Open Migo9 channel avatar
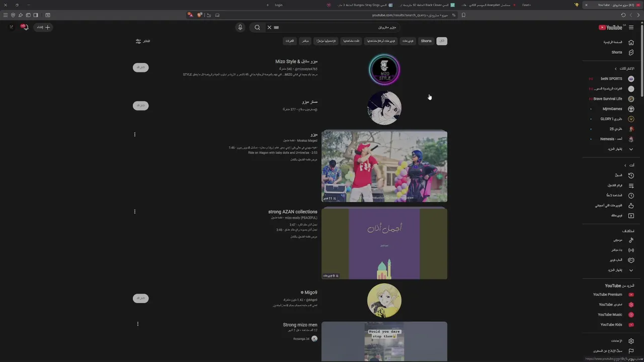 pyautogui.click(x=384, y=301)
